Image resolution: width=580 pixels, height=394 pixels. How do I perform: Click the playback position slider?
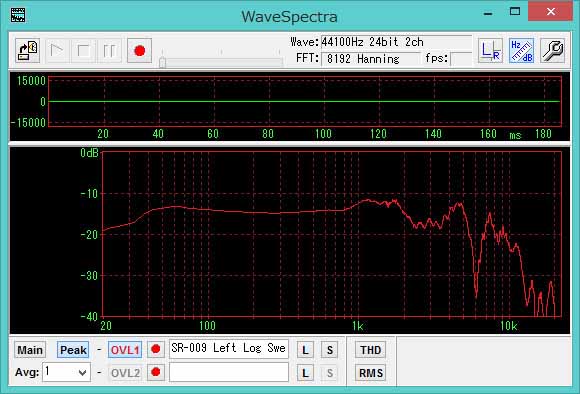click(221, 62)
